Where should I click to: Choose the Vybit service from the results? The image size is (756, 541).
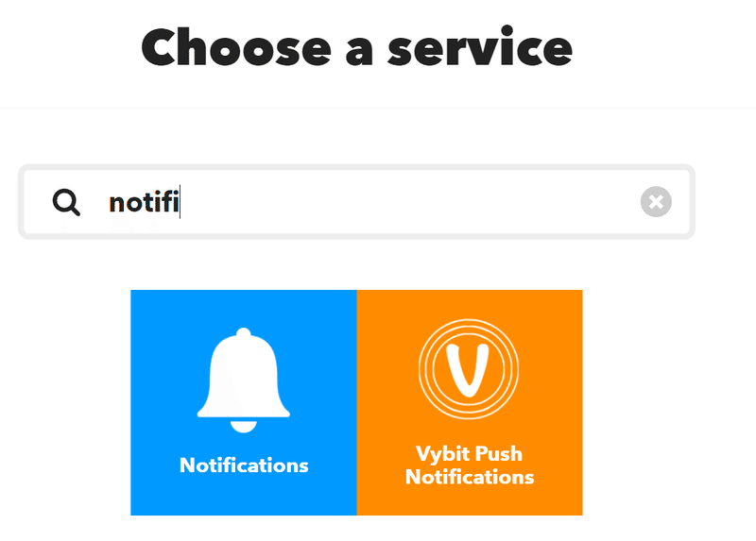coord(470,402)
